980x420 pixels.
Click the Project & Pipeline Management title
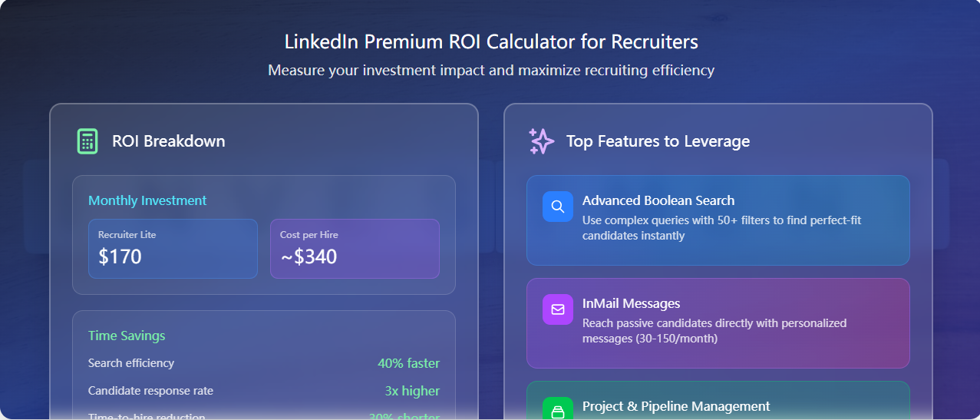click(675, 406)
